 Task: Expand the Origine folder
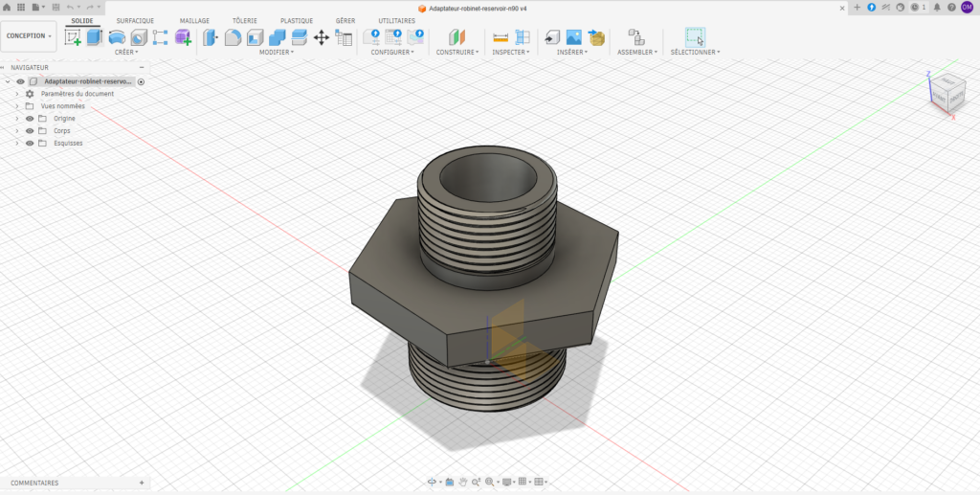click(17, 119)
